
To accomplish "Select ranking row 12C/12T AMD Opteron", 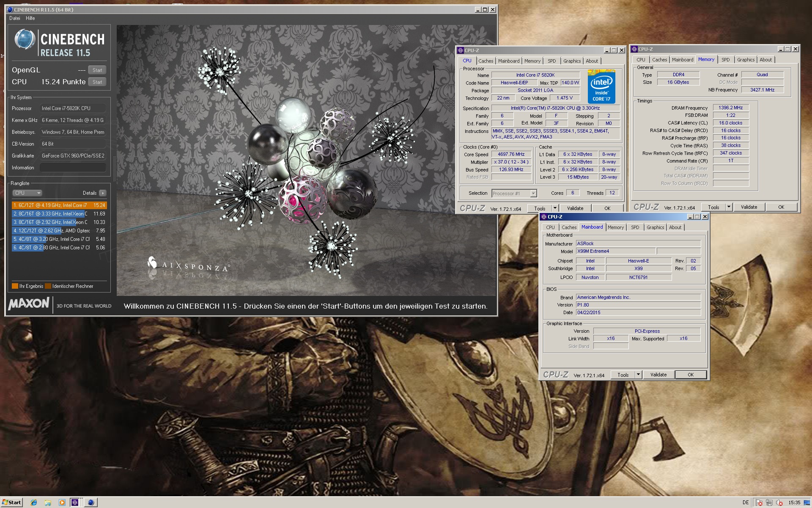I will (59, 231).
